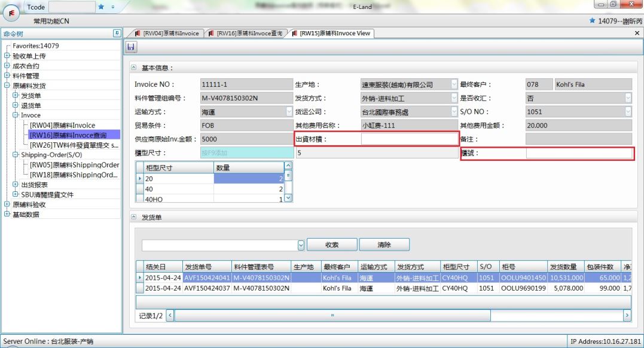Click the blue star favorites icon
The height and width of the screenshot is (348, 644).
click(x=101, y=7)
